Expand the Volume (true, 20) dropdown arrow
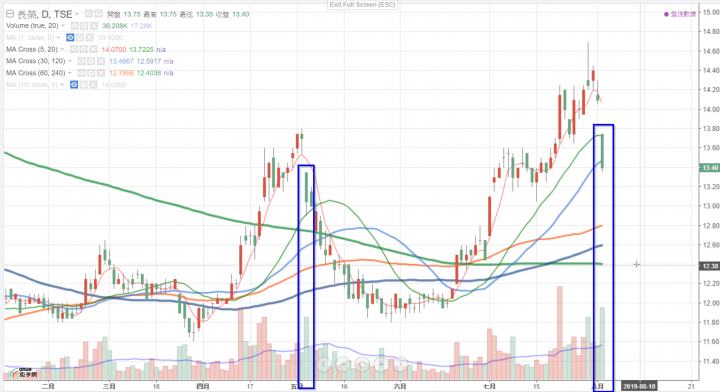Screen dimensions: 720x392 pos(63,26)
